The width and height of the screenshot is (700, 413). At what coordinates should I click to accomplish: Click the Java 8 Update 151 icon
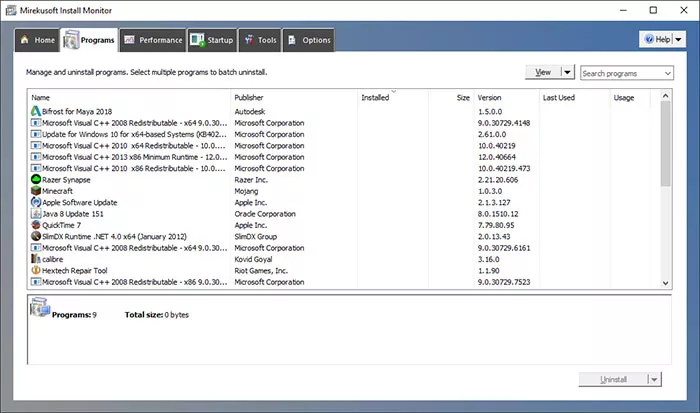click(36, 213)
